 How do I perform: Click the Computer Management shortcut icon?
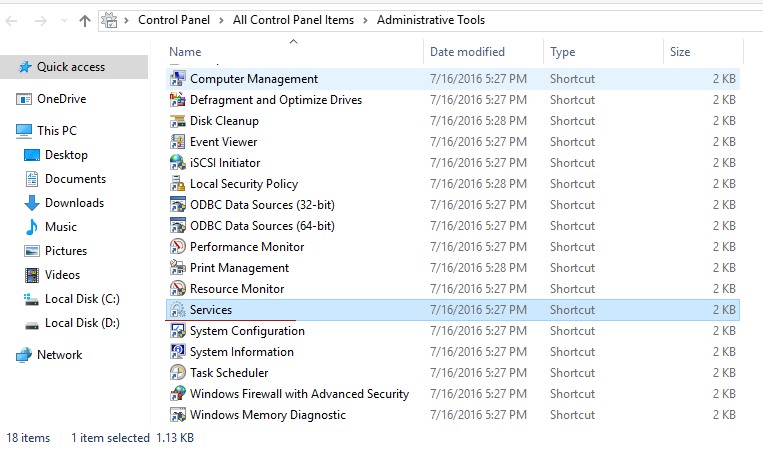point(178,79)
